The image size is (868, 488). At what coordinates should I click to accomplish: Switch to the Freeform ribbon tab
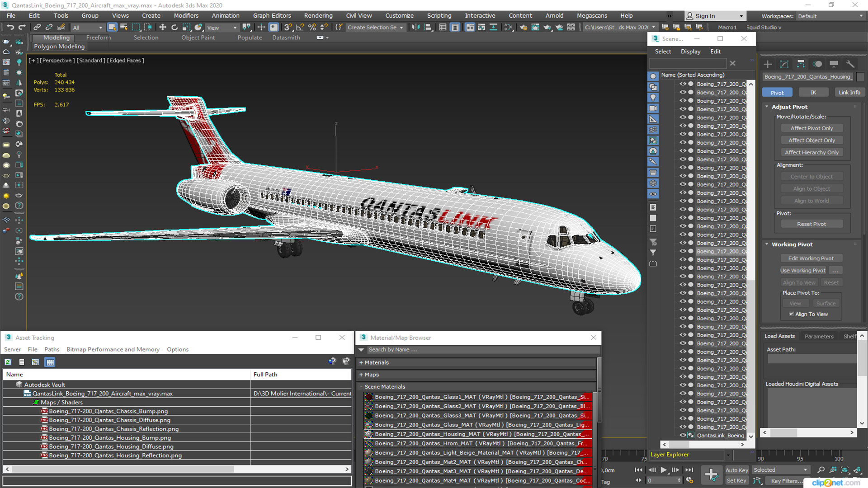98,38
